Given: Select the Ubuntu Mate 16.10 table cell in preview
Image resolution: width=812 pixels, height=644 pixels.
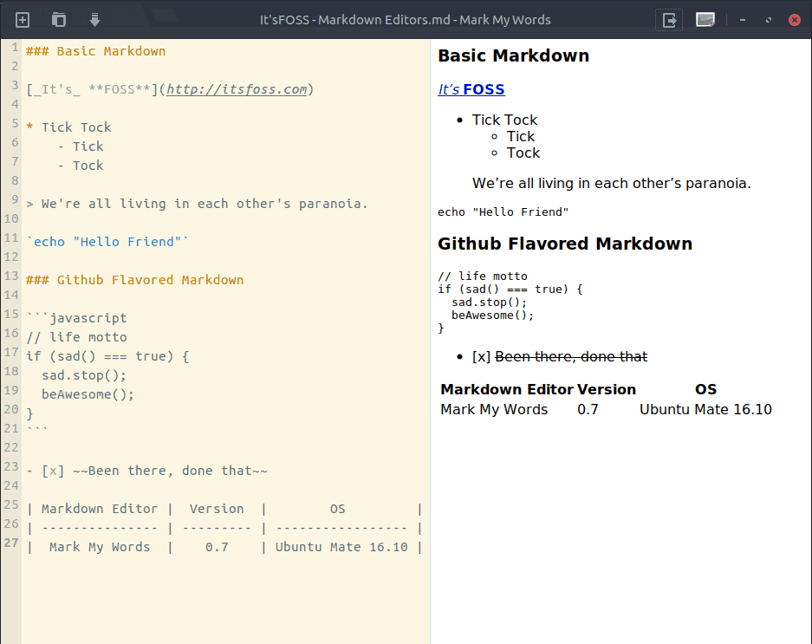Looking at the screenshot, I should [705, 409].
